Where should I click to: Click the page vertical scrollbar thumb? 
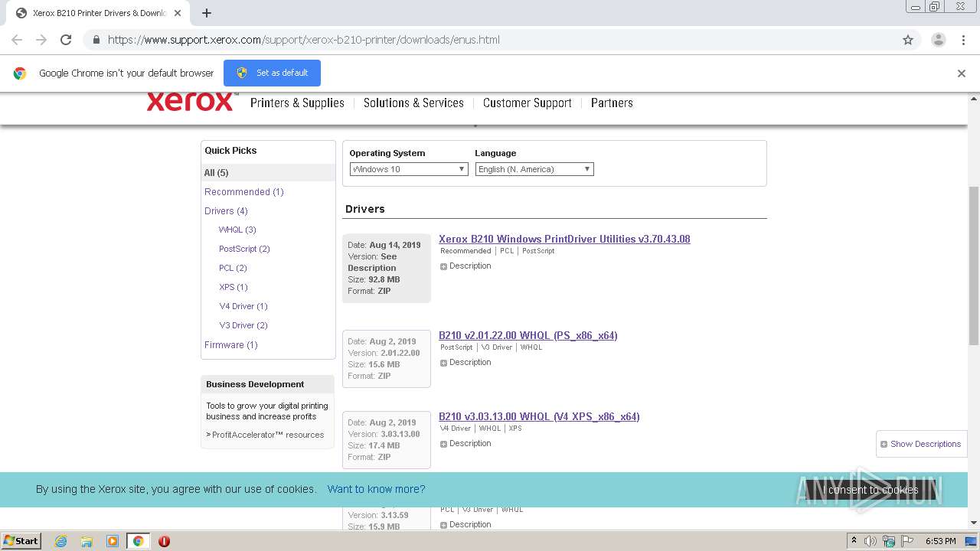point(974,266)
